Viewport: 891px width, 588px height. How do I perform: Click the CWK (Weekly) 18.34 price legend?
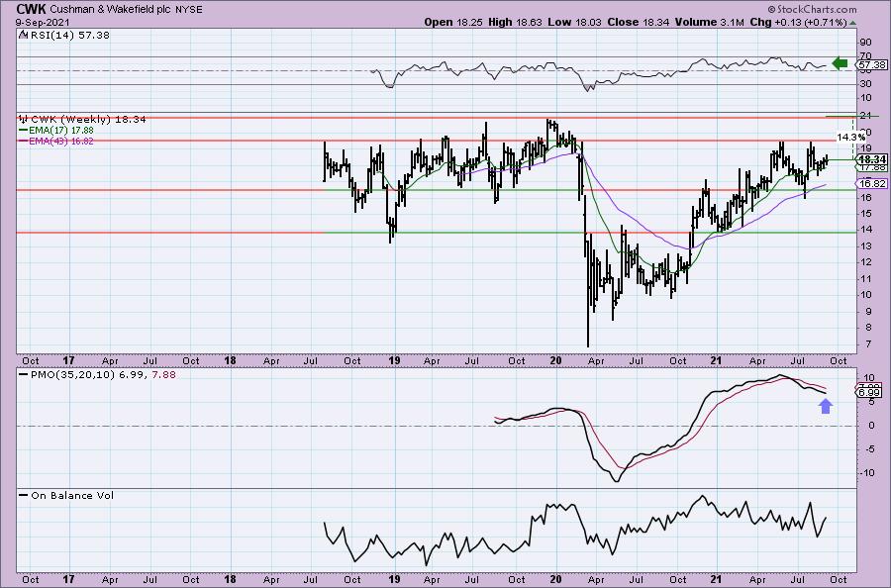88,120
